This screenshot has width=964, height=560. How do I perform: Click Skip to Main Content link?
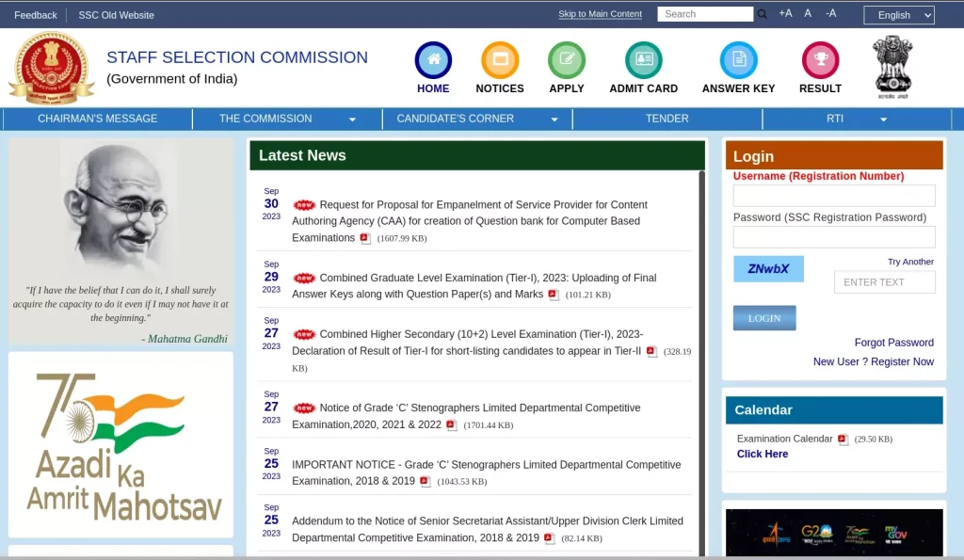click(x=600, y=13)
